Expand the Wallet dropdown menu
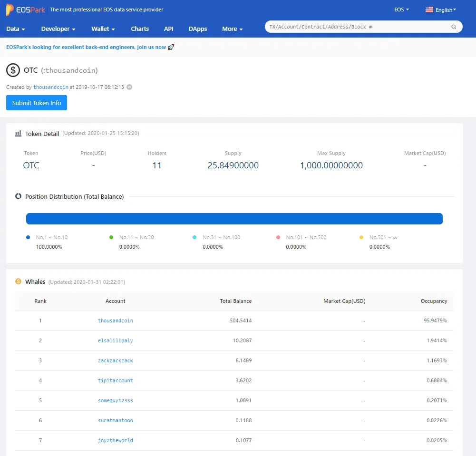The image size is (476, 456). point(103,29)
